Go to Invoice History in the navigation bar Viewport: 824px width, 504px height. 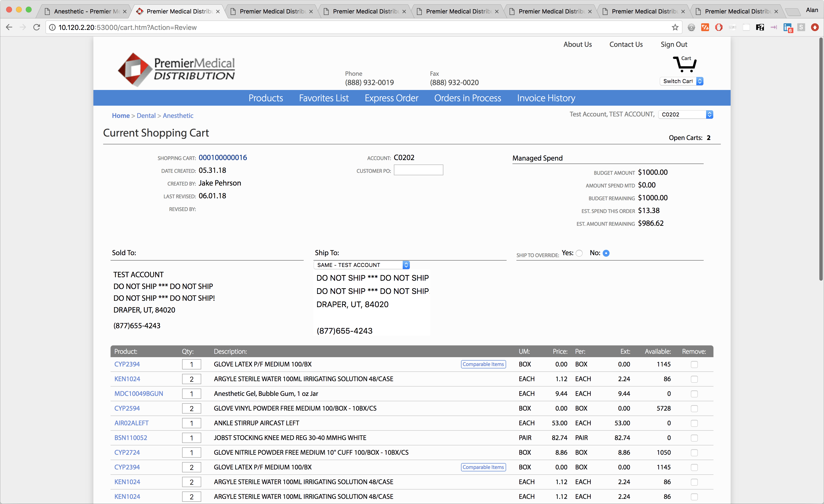546,98
